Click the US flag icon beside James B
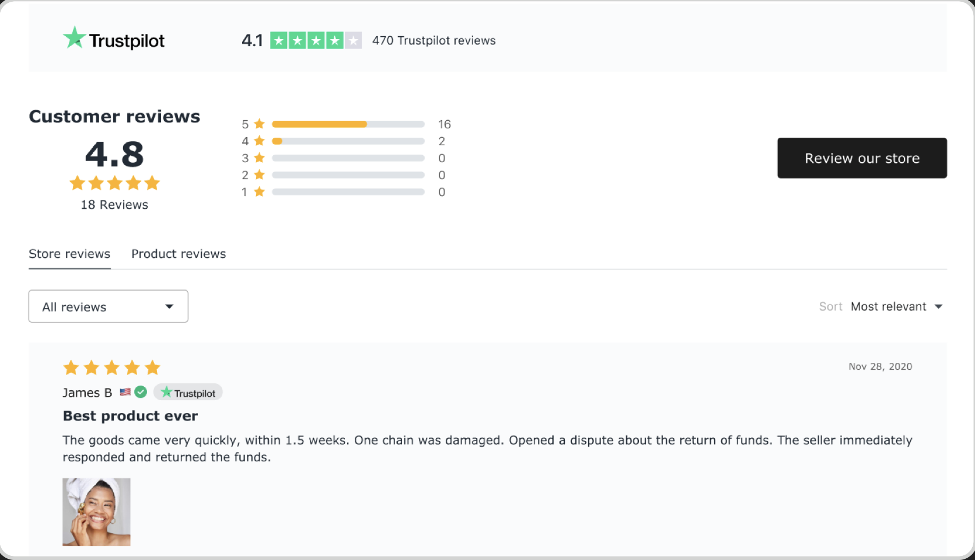 (x=124, y=392)
